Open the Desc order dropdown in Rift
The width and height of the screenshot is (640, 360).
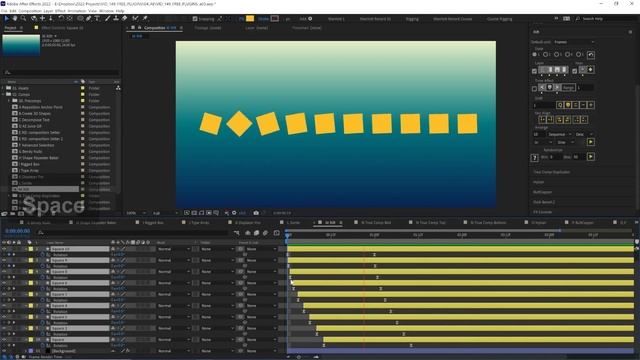(x=584, y=134)
